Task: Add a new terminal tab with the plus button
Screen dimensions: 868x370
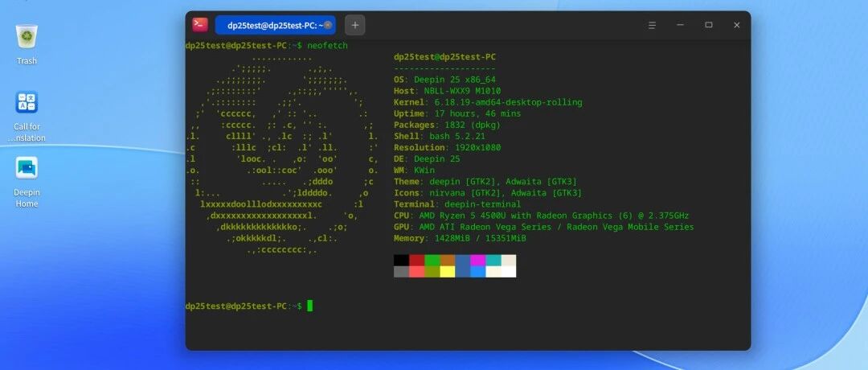Action: 355,25
